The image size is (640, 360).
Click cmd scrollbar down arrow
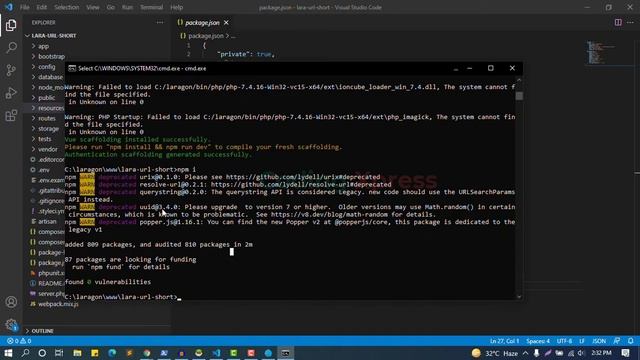tap(519, 297)
